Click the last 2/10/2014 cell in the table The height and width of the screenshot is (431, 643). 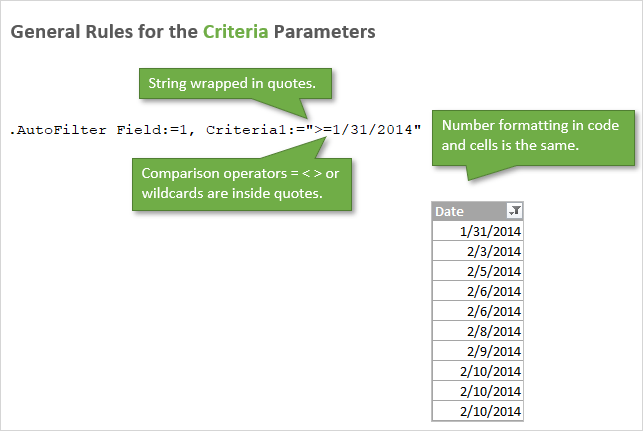coord(478,411)
